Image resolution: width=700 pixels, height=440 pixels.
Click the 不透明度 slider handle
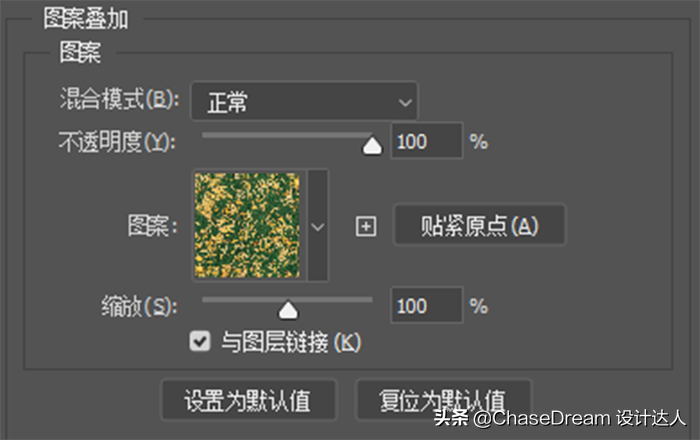tap(372, 145)
